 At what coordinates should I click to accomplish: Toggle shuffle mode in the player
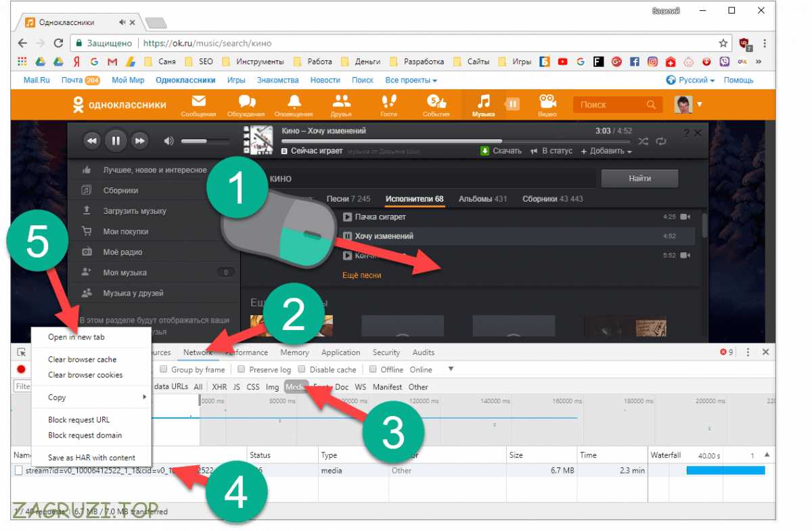(x=643, y=141)
